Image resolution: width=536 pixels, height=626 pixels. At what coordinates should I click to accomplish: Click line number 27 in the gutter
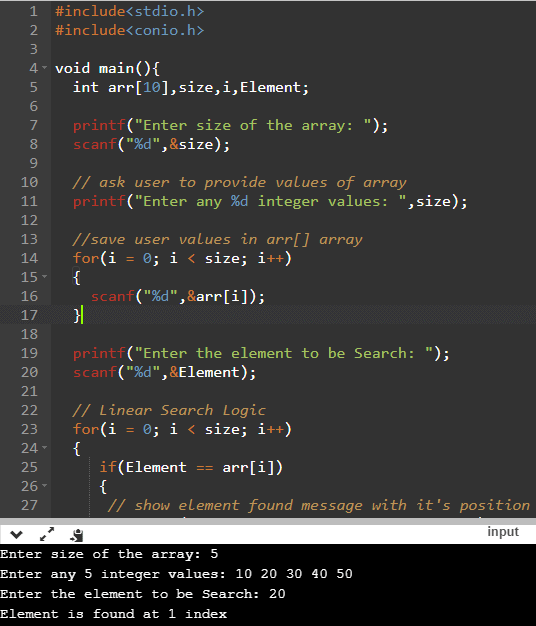click(x=29, y=505)
